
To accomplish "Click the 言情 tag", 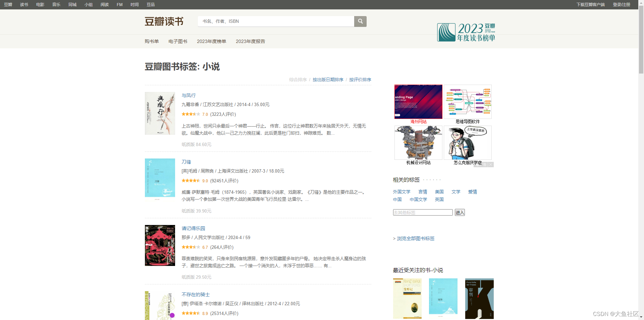I will tap(423, 192).
